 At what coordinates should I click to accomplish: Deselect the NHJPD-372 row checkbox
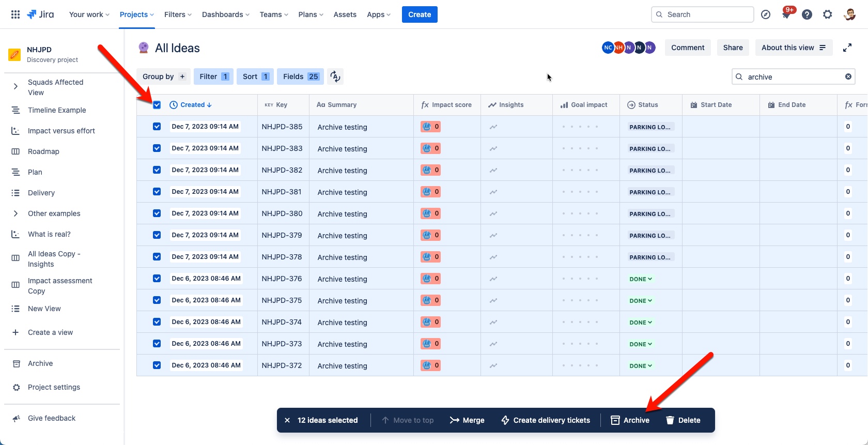pos(157,365)
